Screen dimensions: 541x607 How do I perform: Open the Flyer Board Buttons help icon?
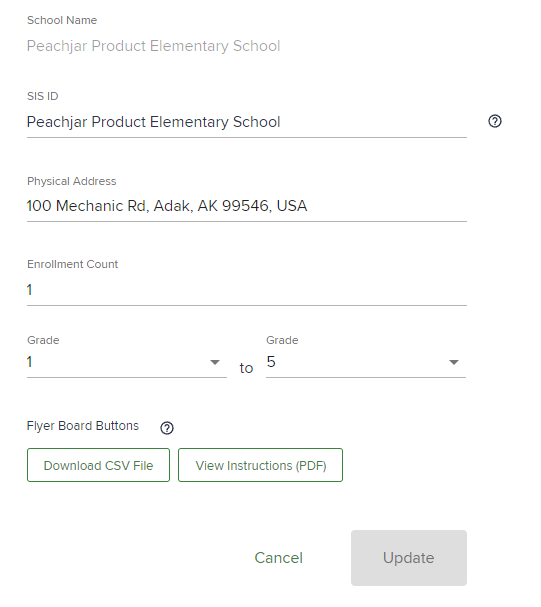click(167, 428)
